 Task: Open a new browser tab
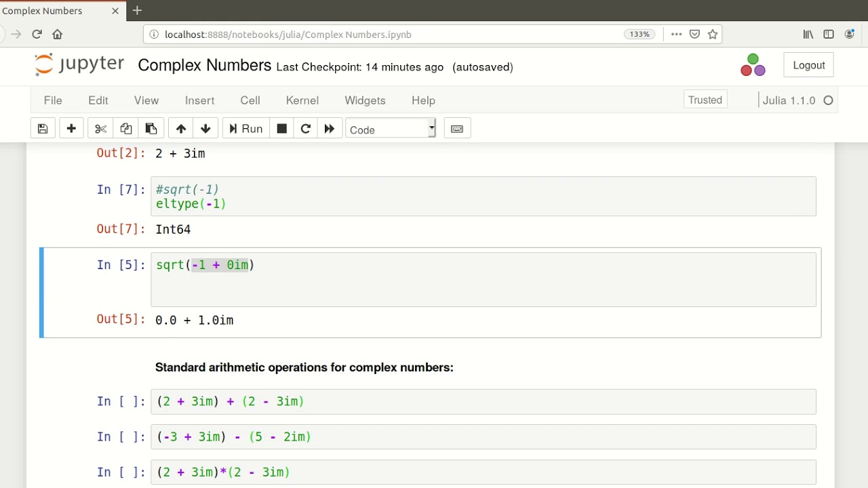coord(137,10)
